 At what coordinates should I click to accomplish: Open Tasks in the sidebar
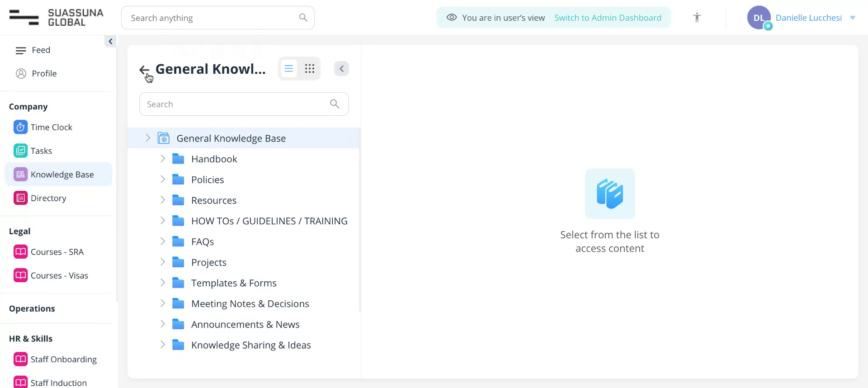click(41, 151)
